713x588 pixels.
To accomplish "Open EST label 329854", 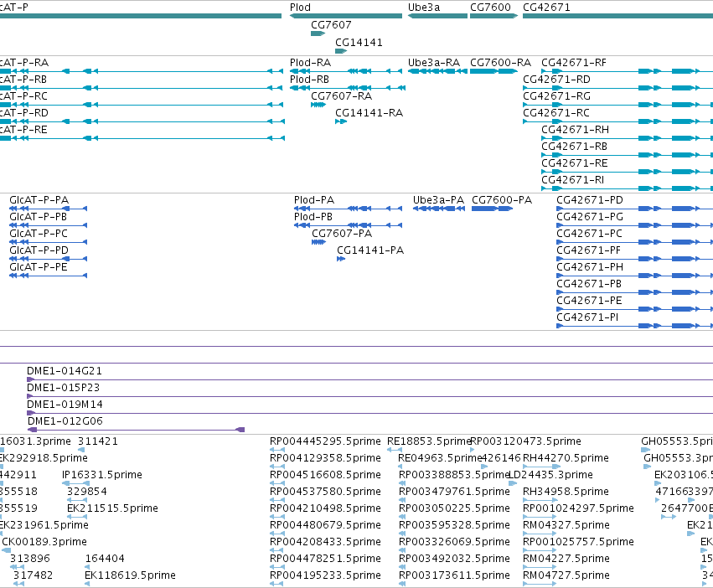I will click(87, 492).
